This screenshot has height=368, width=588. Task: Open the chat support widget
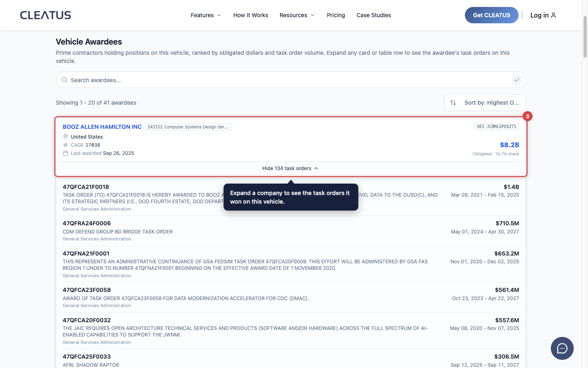click(562, 348)
